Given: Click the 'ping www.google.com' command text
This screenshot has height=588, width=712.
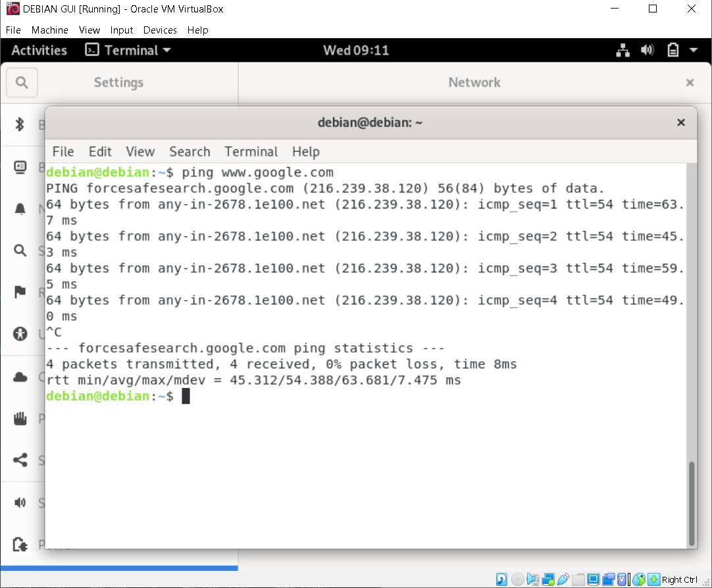Looking at the screenshot, I should click(257, 172).
